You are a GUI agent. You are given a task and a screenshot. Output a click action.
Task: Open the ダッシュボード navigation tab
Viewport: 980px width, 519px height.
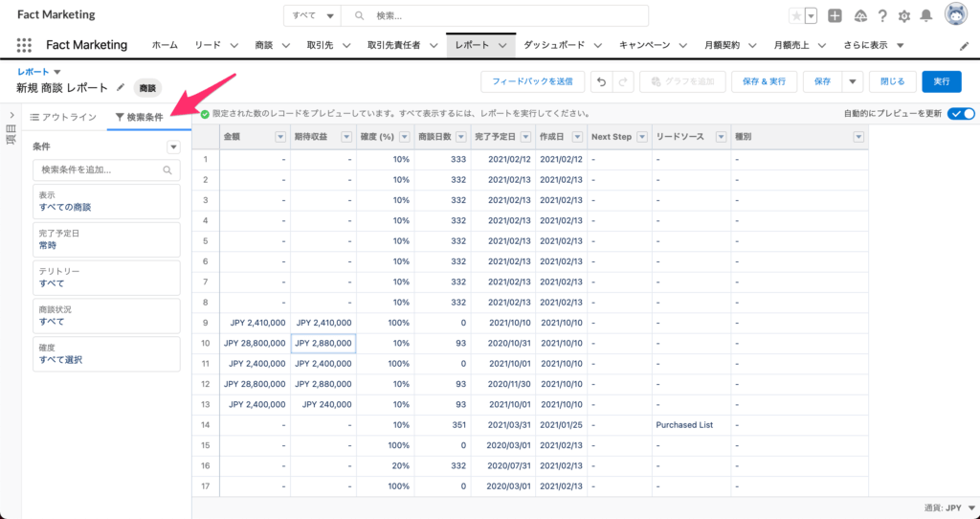(x=555, y=45)
